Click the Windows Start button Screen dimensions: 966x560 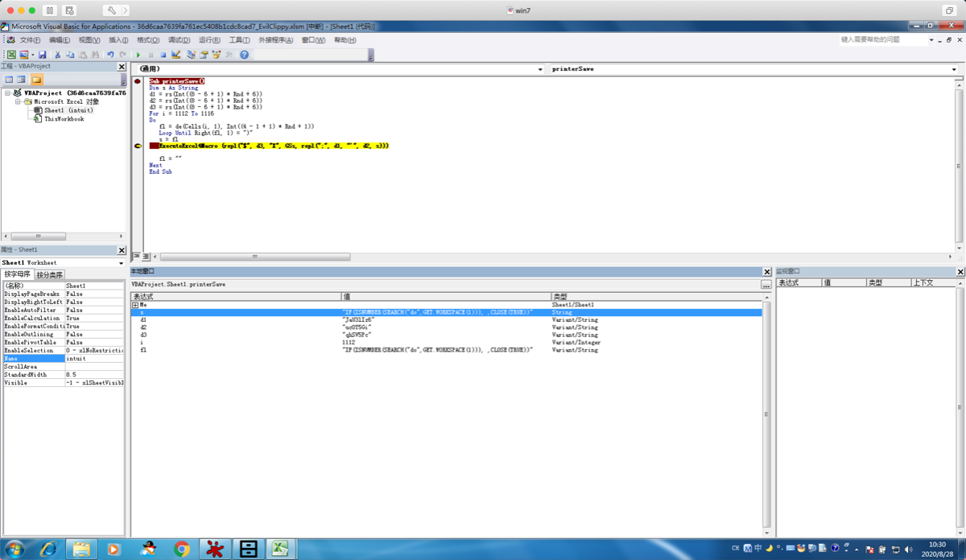point(14,549)
